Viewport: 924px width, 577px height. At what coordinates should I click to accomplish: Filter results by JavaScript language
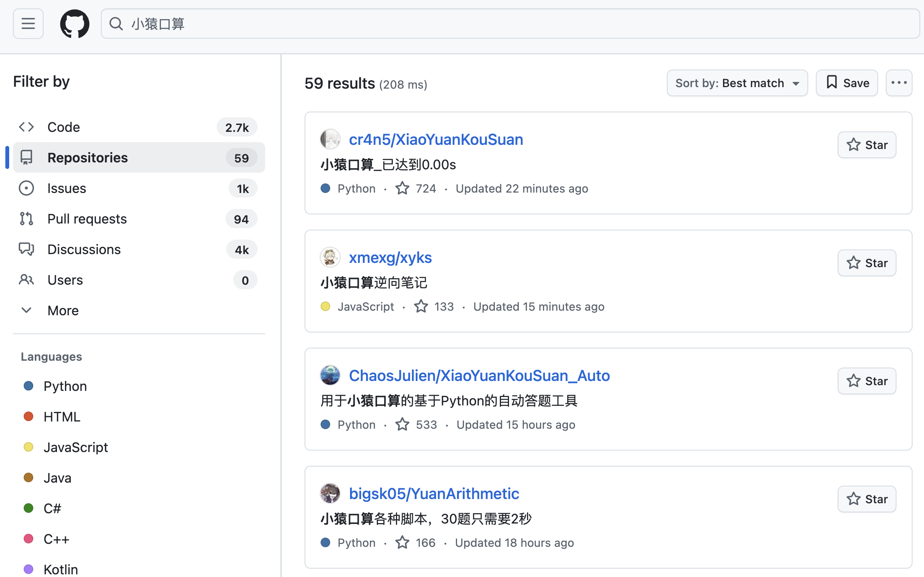pyautogui.click(x=76, y=447)
